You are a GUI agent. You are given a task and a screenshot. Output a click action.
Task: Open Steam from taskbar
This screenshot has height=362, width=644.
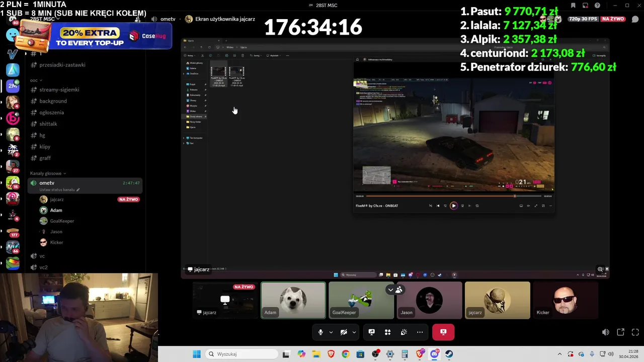(449, 354)
